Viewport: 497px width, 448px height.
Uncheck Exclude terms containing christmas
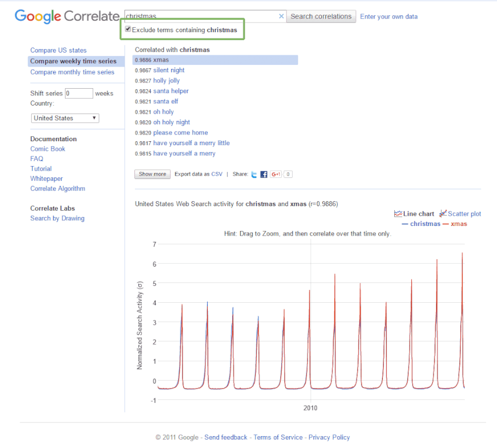pyautogui.click(x=128, y=29)
